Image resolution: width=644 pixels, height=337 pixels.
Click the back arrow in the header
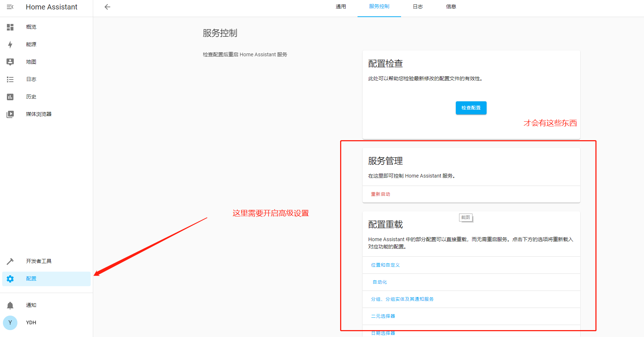(x=107, y=7)
